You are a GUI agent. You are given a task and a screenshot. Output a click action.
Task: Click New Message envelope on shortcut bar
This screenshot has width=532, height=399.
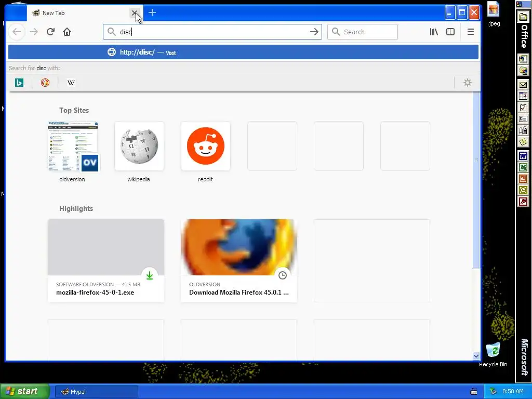click(x=523, y=85)
